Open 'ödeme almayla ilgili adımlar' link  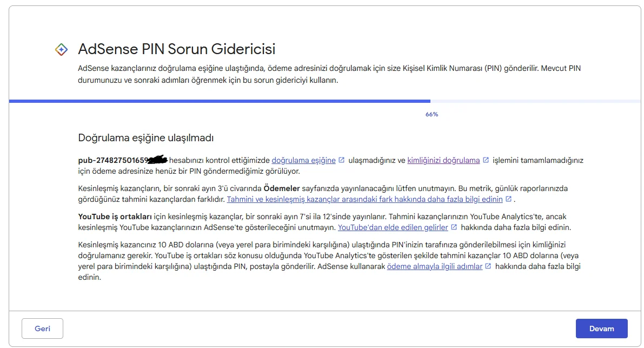[435, 266]
